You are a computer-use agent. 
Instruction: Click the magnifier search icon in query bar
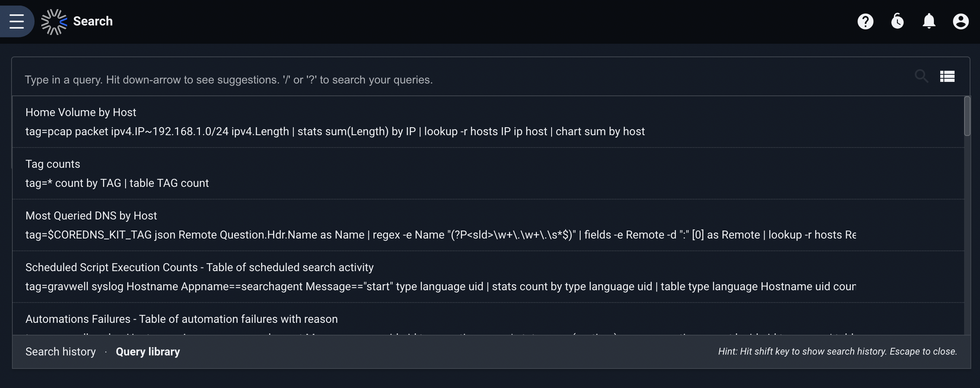pos(922,76)
